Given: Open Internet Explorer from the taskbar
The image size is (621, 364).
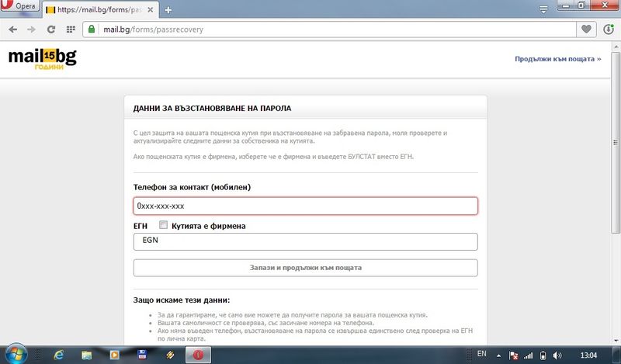Looking at the screenshot, I should pos(58,354).
